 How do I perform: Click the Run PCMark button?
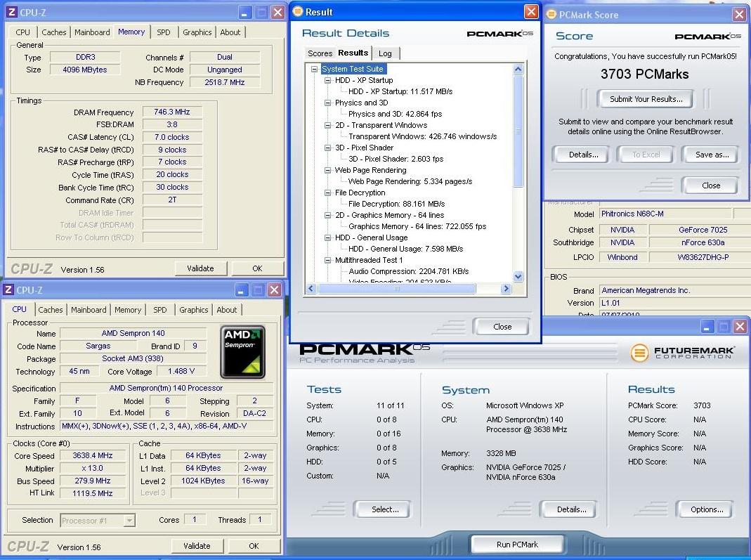517,545
